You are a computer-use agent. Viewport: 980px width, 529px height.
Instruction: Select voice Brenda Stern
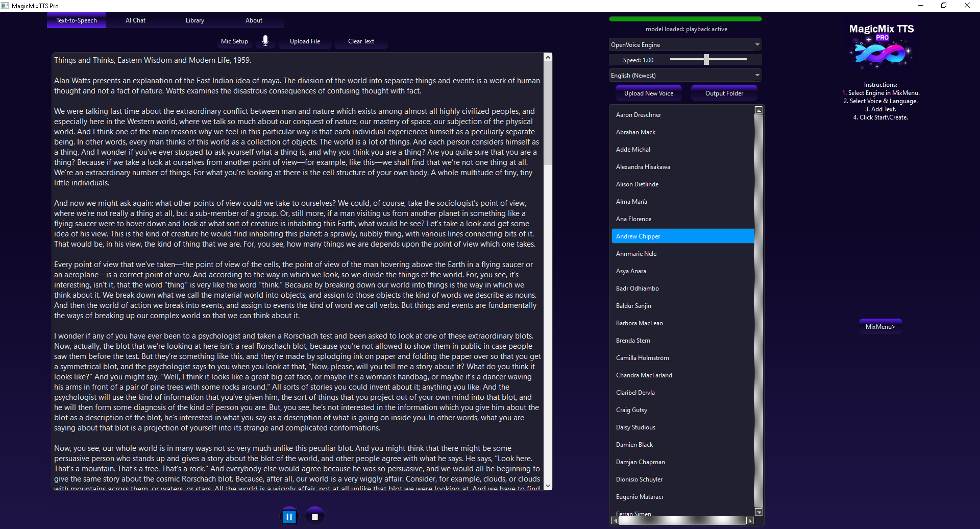(683, 341)
